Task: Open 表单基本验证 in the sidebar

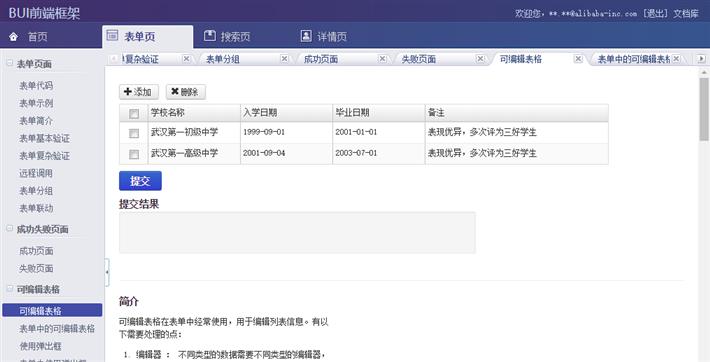Action: click(x=44, y=138)
